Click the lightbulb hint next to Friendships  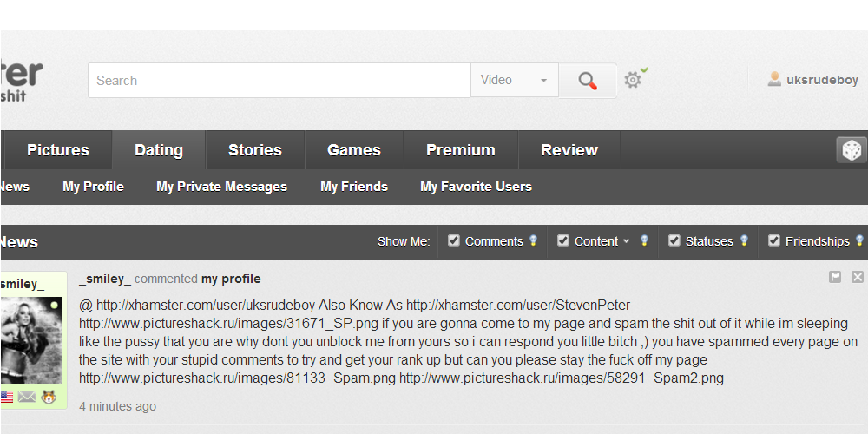point(859,240)
